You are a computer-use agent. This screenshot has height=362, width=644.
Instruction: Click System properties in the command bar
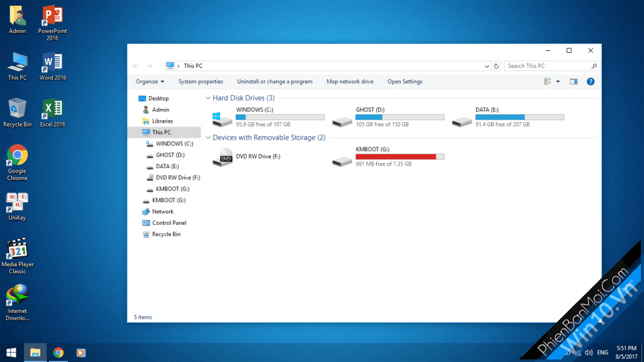point(201,81)
